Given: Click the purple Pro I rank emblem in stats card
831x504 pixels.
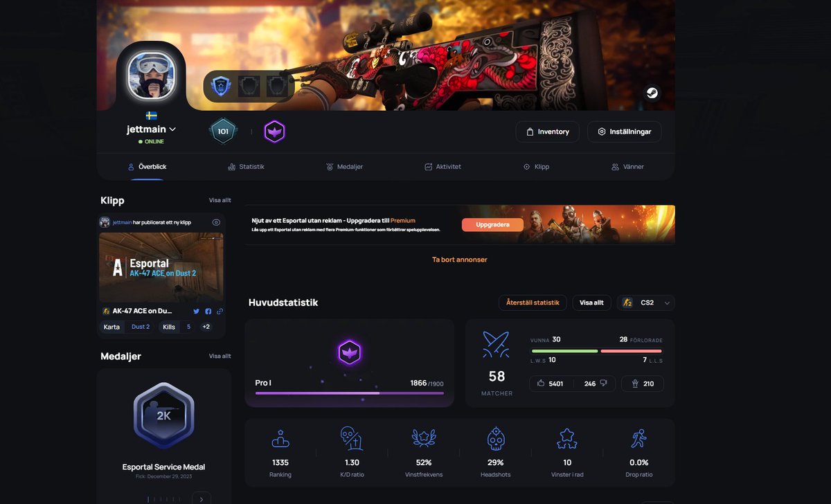Looking at the screenshot, I should pyautogui.click(x=350, y=353).
